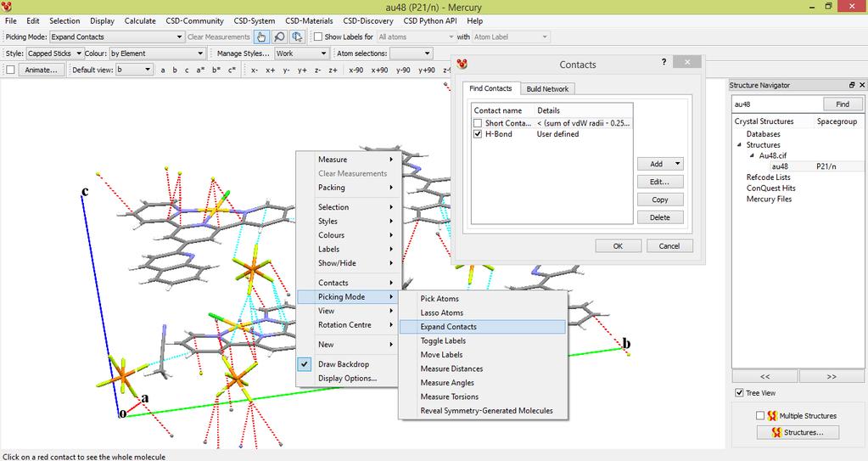Rotate view by y-90
The height and width of the screenshot is (461, 868).
point(403,70)
